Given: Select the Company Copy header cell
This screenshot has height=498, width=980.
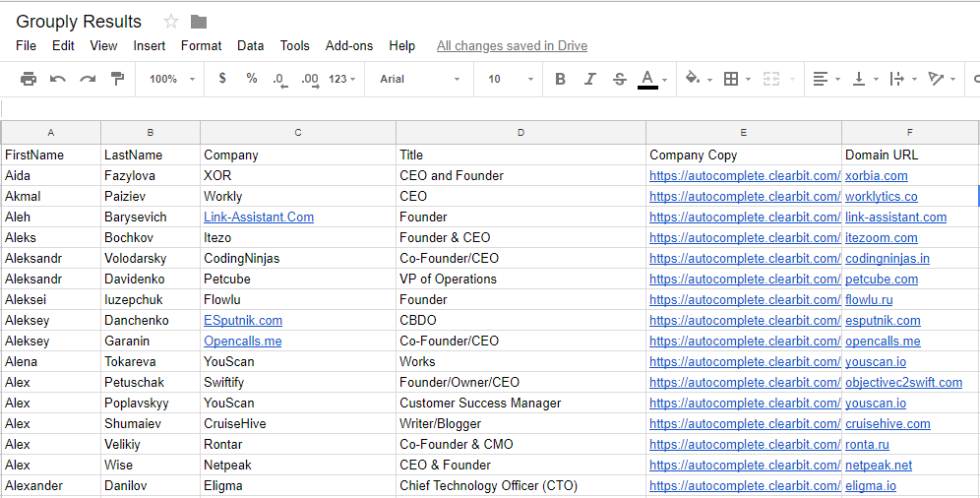Looking at the screenshot, I should 744,155.
